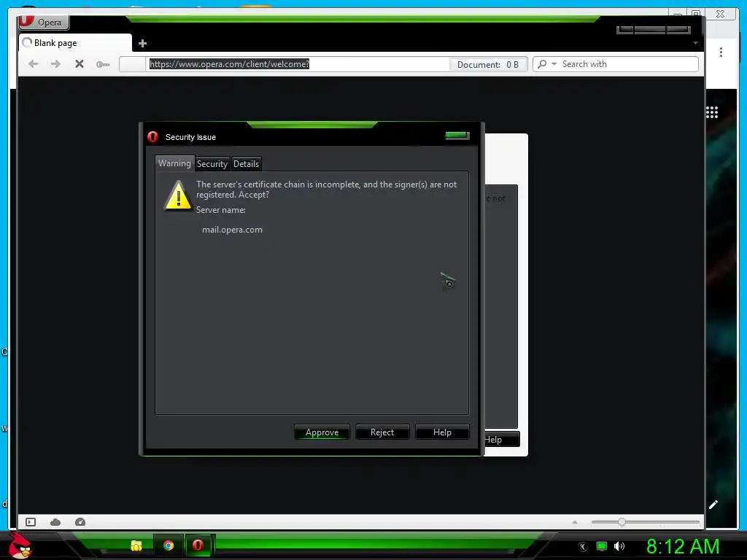Go forward with the forward arrow

point(55,64)
